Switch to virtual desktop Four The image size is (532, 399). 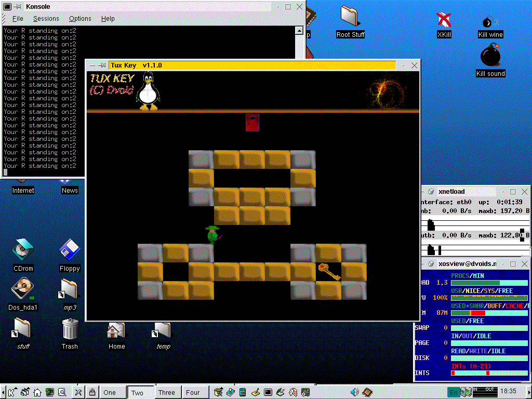click(x=193, y=392)
